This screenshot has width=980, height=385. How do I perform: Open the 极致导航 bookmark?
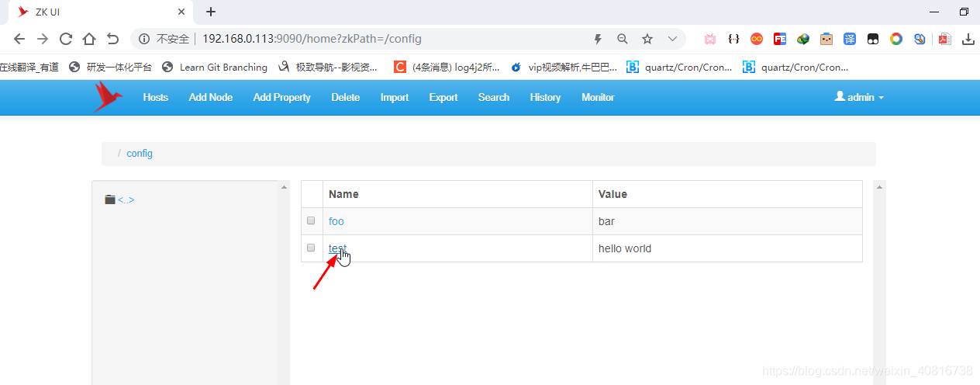(x=327, y=68)
